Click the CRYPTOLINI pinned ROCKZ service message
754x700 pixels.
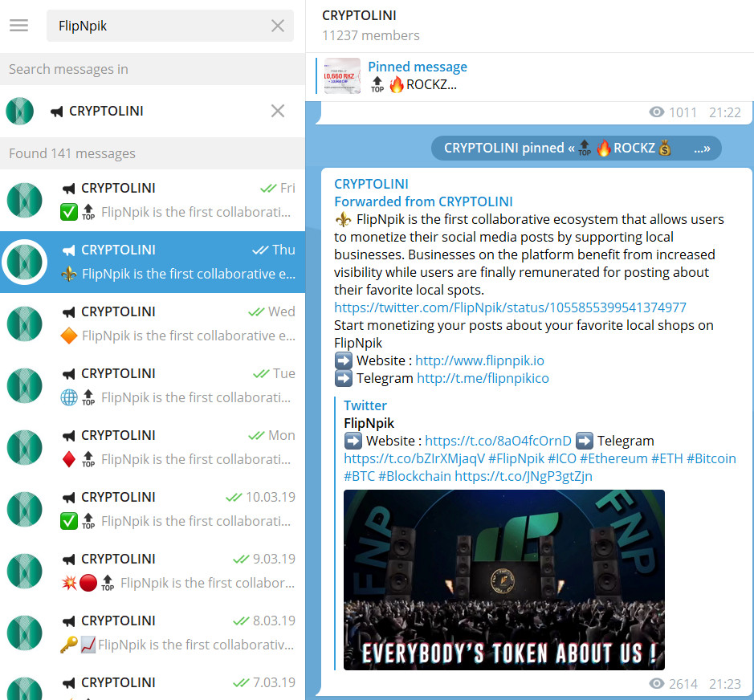576,148
